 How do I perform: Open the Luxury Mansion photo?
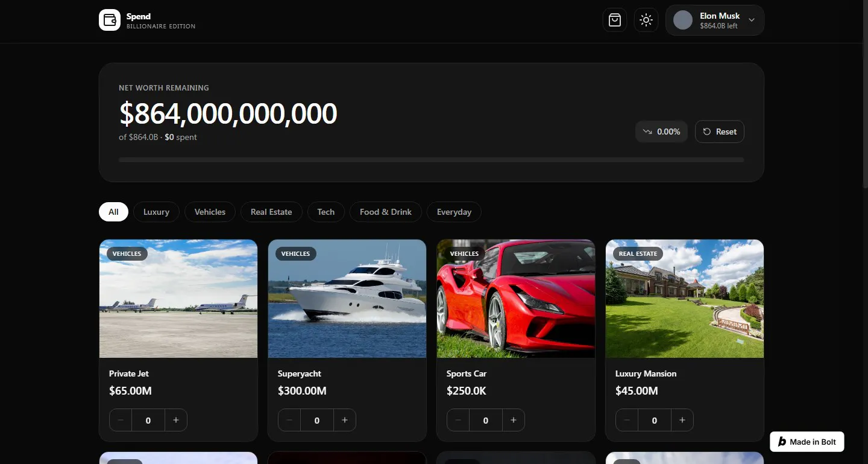[x=685, y=299]
